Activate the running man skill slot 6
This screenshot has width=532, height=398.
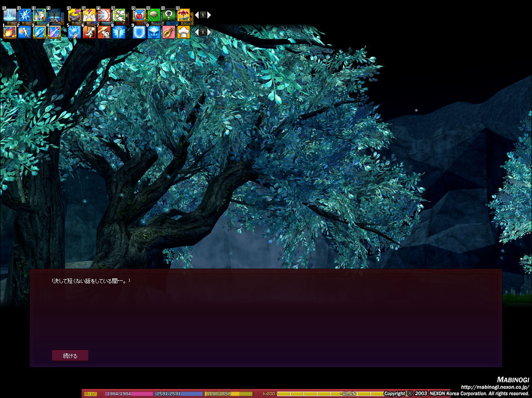pos(89,32)
